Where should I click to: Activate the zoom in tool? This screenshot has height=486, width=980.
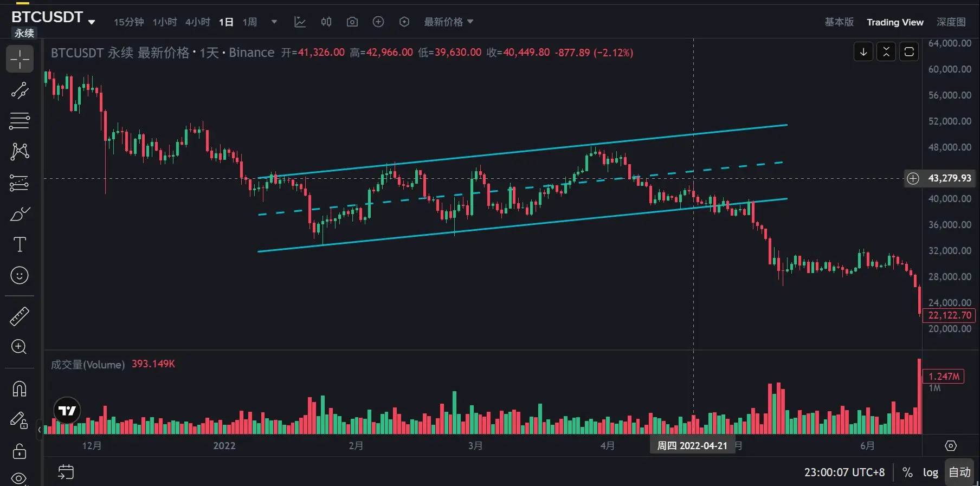[20, 347]
